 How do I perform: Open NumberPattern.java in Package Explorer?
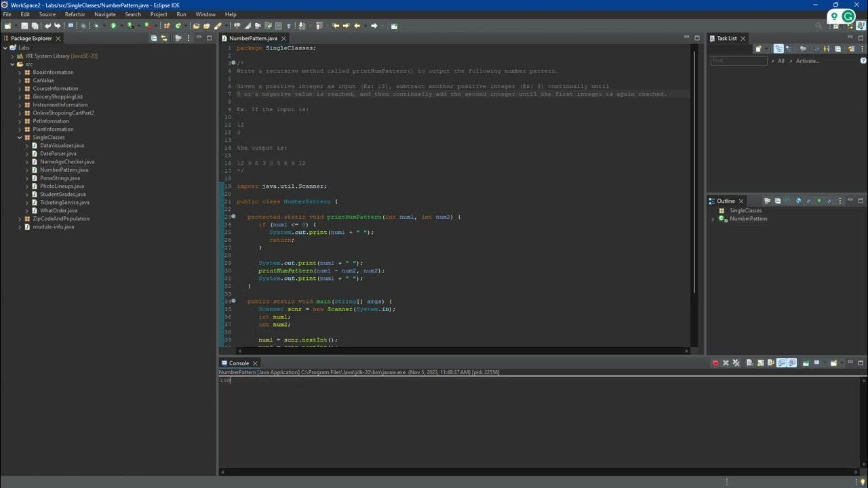coord(64,170)
